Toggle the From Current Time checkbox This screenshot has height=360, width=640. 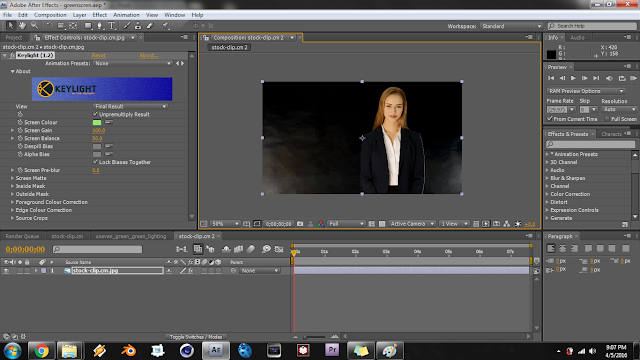point(549,119)
